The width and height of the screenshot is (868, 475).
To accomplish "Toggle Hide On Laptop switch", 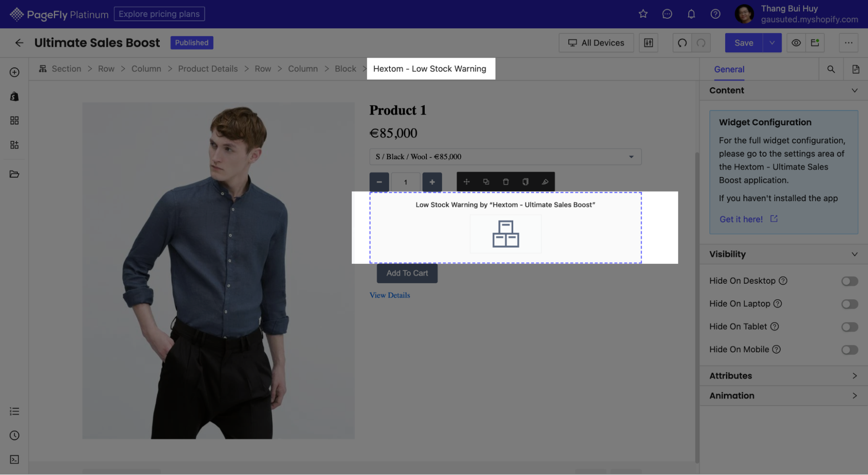I will tap(849, 304).
